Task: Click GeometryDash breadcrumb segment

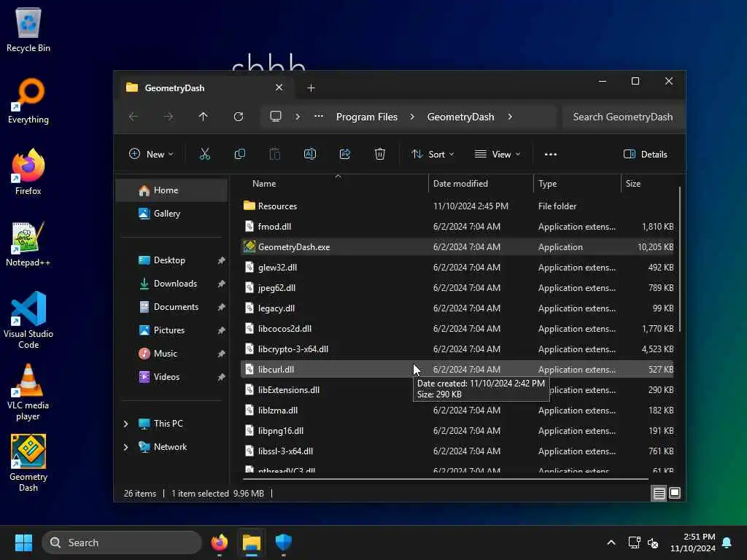Action: coord(460,117)
